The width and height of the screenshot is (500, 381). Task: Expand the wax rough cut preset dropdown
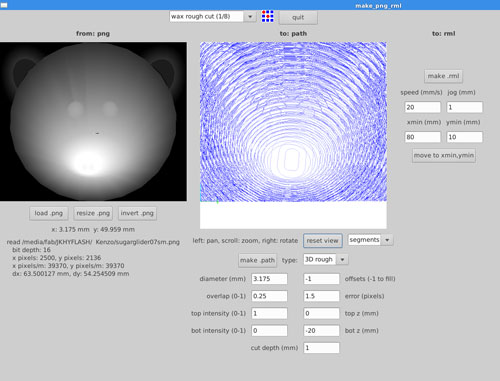tap(213, 16)
